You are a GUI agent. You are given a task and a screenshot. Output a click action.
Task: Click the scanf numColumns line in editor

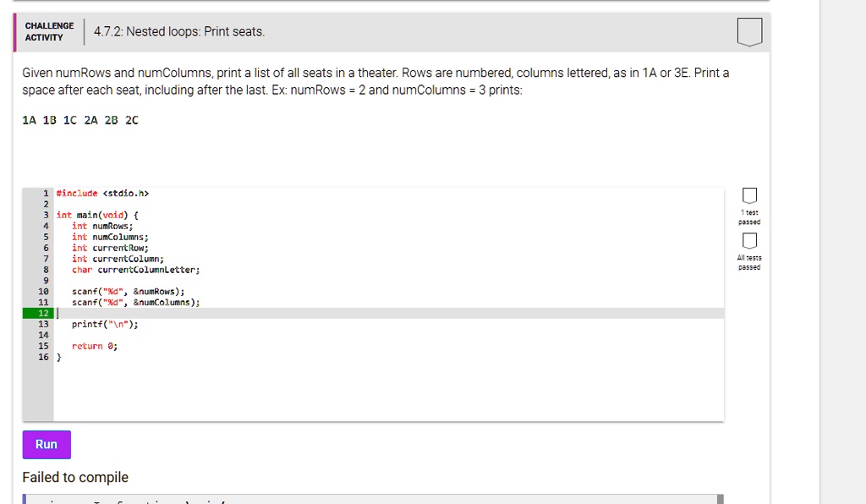tap(136, 303)
